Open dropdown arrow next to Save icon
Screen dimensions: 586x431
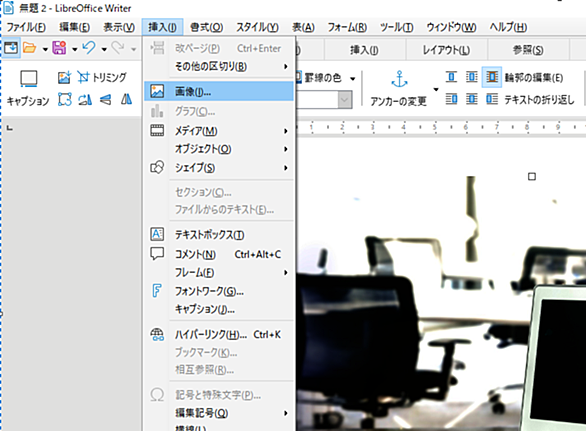[x=74, y=49]
